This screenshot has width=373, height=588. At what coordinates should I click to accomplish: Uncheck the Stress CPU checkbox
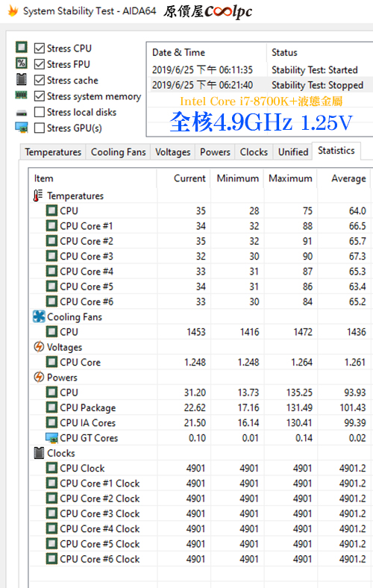click(x=39, y=49)
